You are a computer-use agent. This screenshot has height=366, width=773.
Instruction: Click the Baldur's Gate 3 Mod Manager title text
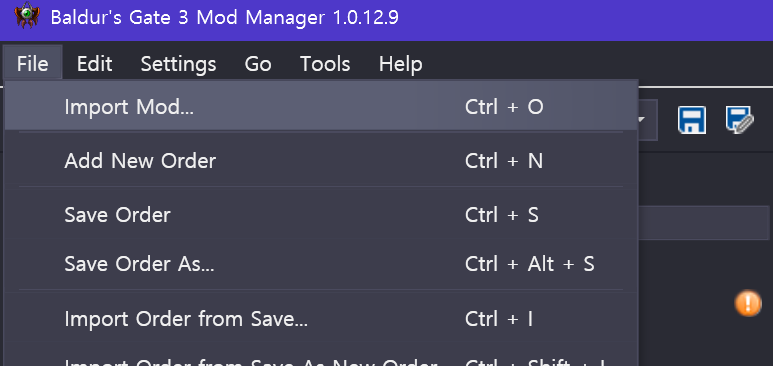click(x=225, y=18)
